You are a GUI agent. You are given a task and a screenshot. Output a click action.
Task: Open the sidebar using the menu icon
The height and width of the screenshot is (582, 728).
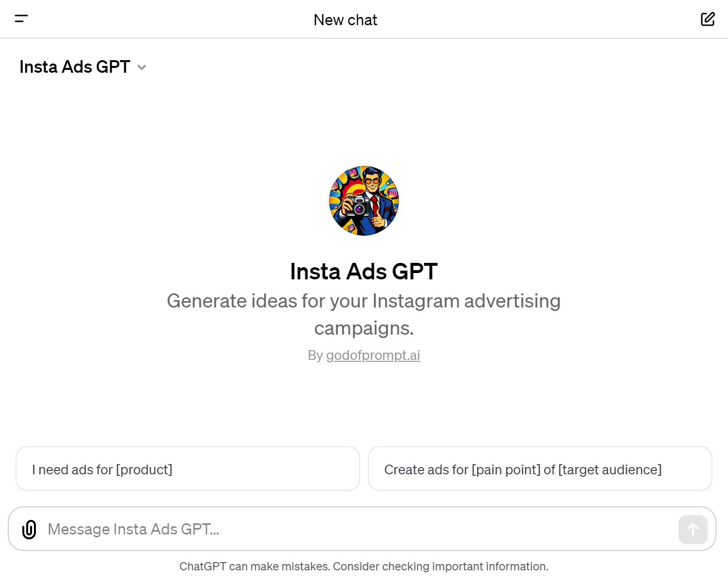[21, 19]
